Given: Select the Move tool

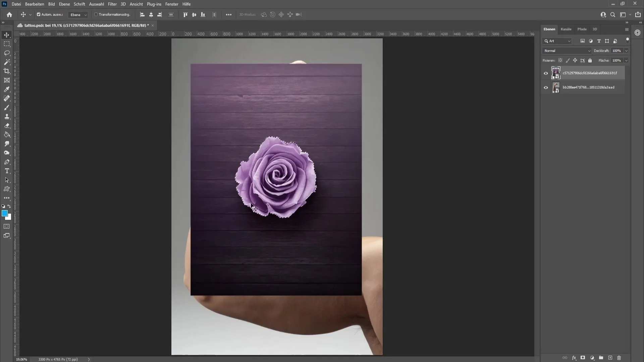Looking at the screenshot, I should coord(6,35).
